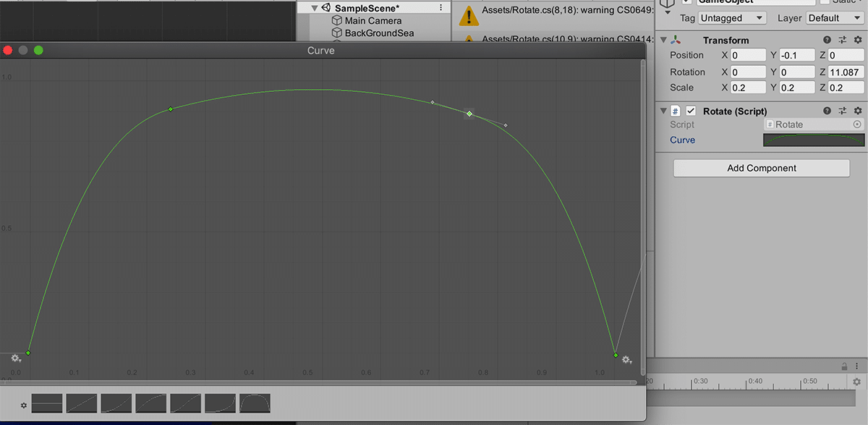
Task: Open the Rotate component presets icon
Action: [x=842, y=110]
